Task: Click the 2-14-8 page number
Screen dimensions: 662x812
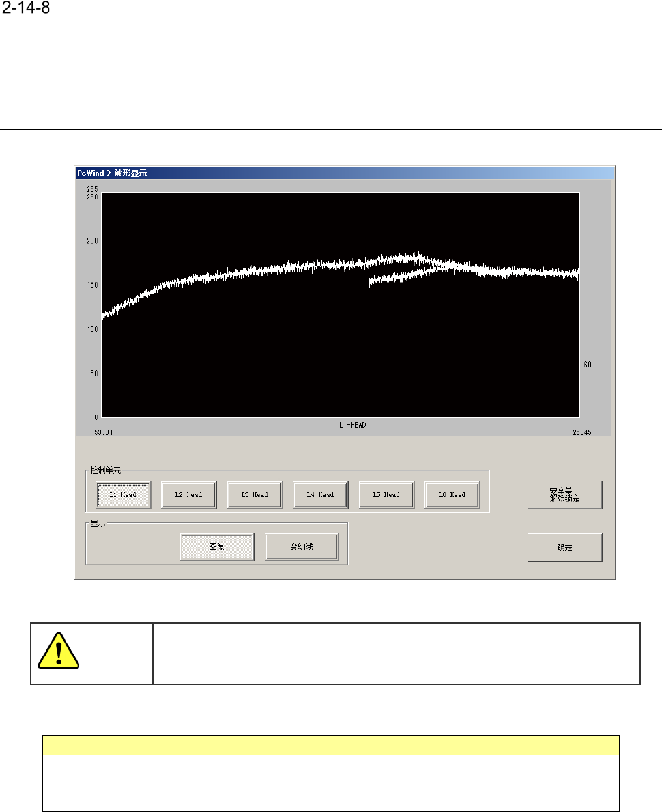Action: (26, 8)
